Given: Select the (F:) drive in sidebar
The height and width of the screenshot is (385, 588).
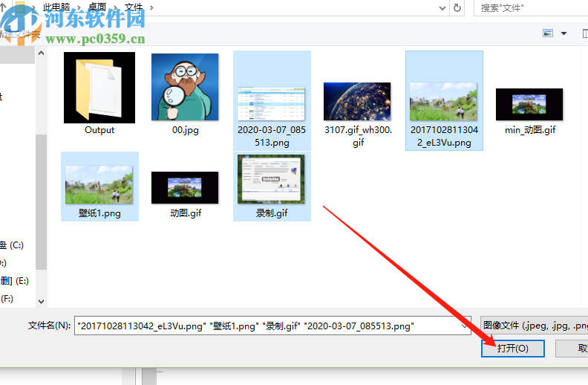Looking at the screenshot, I should tap(7, 299).
